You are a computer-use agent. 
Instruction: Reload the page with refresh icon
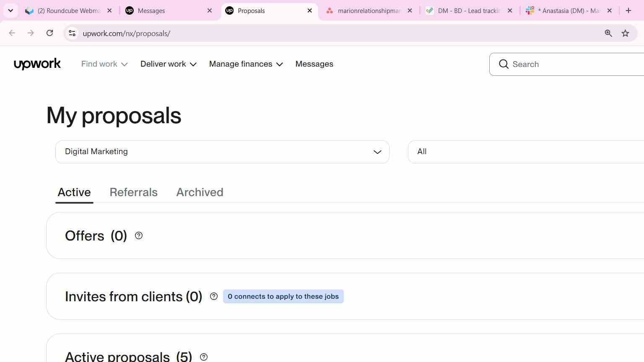(49, 33)
